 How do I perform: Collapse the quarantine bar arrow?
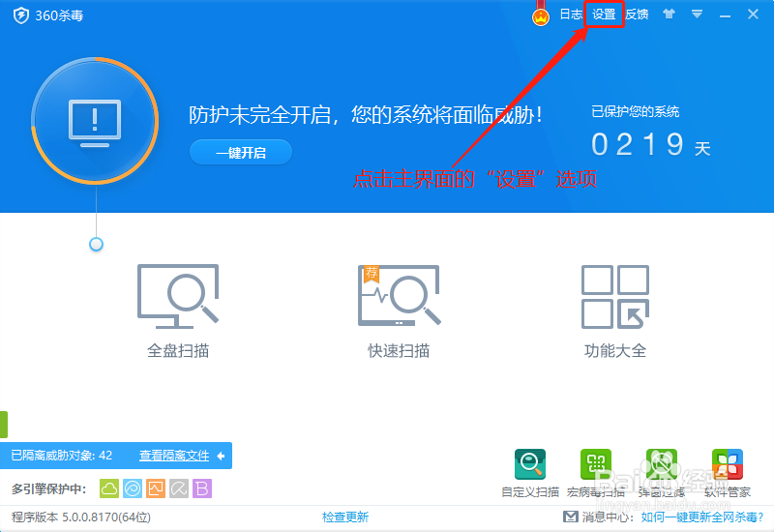222,456
